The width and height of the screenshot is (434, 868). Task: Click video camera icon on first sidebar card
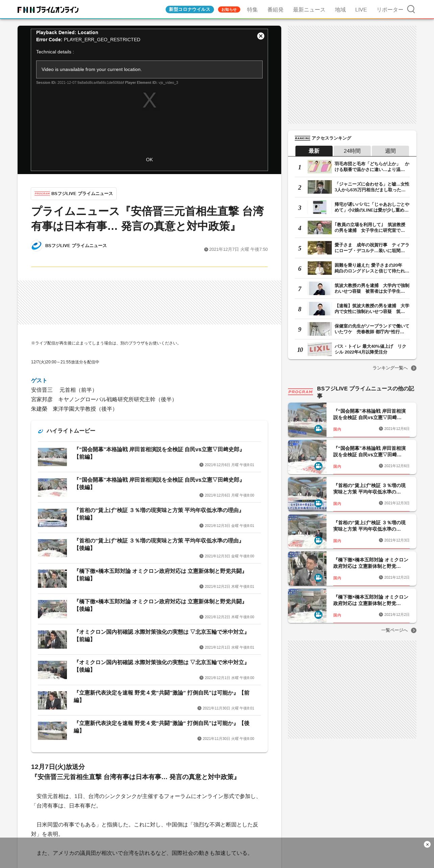click(318, 429)
